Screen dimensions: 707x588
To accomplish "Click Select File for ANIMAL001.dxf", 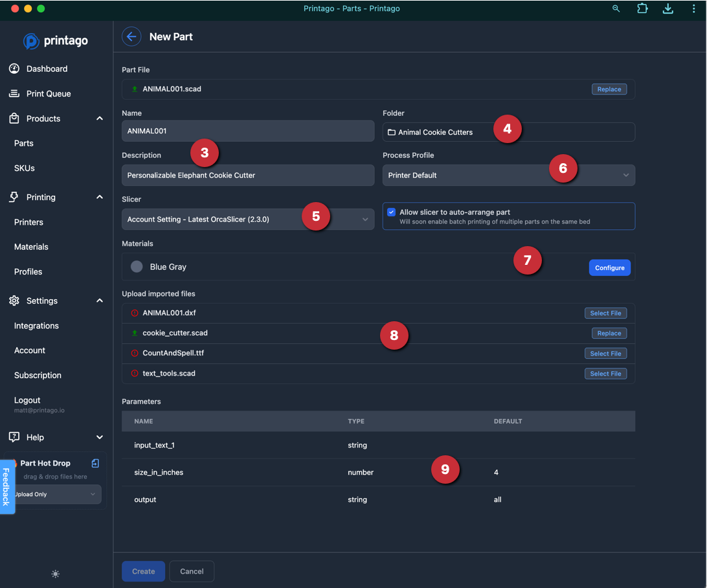I will [605, 313].
